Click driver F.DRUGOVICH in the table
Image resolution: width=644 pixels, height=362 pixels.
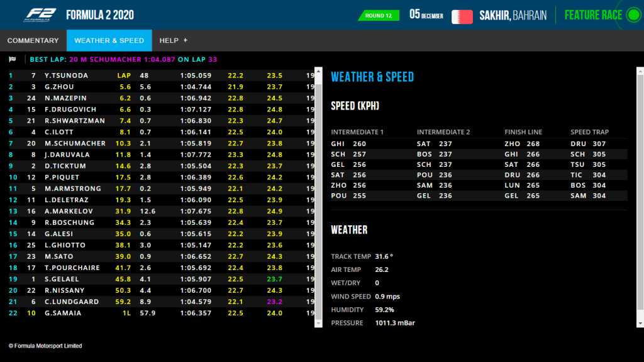[70, 110]
